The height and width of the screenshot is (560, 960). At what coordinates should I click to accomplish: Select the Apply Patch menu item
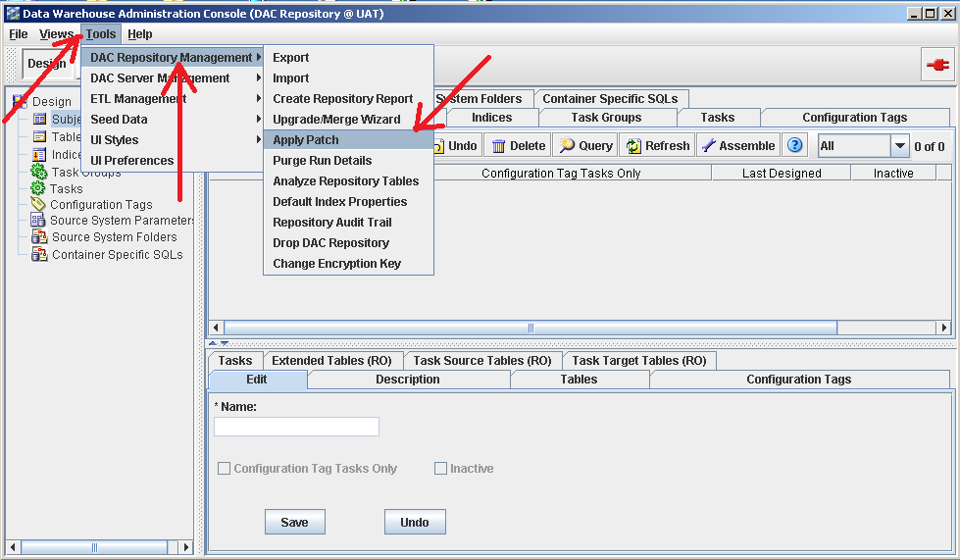348,140
